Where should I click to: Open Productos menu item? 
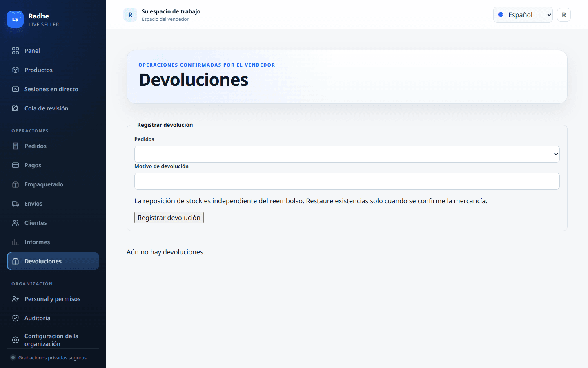(x=53, y=70)
